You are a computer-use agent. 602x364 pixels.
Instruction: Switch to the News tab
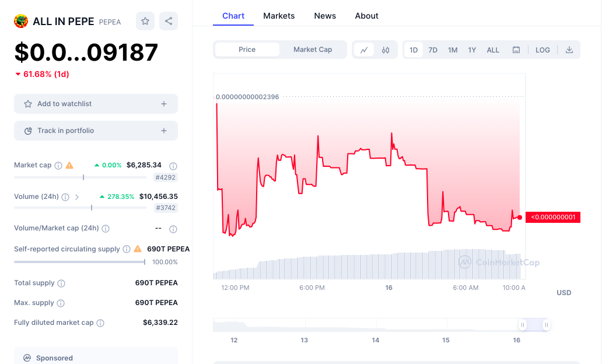325,16
